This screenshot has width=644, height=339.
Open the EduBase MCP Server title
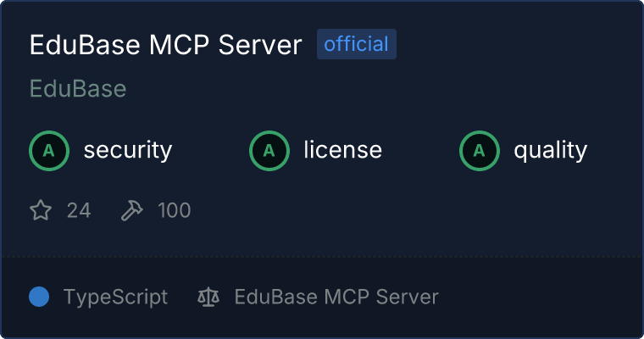pos(165,44)
